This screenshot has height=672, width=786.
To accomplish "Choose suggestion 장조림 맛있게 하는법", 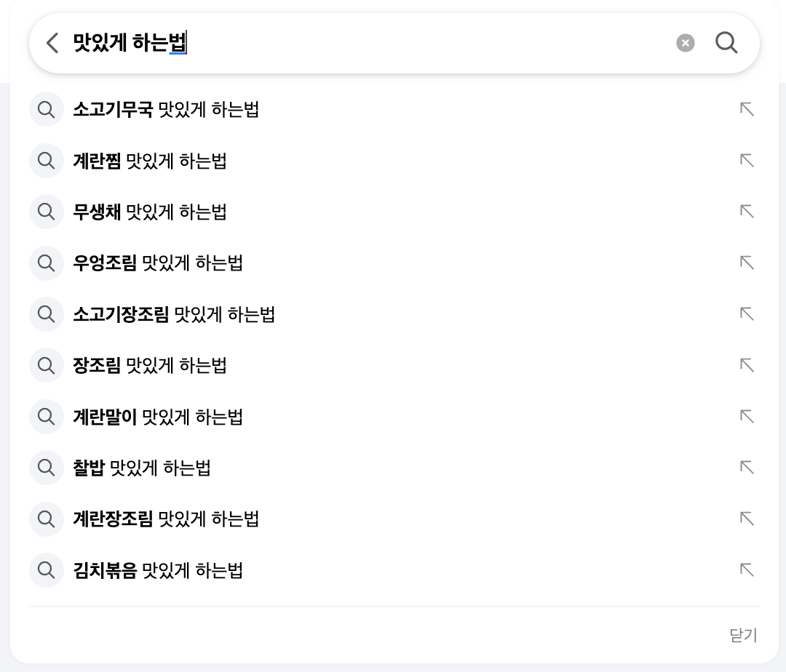I will point(150,365).
